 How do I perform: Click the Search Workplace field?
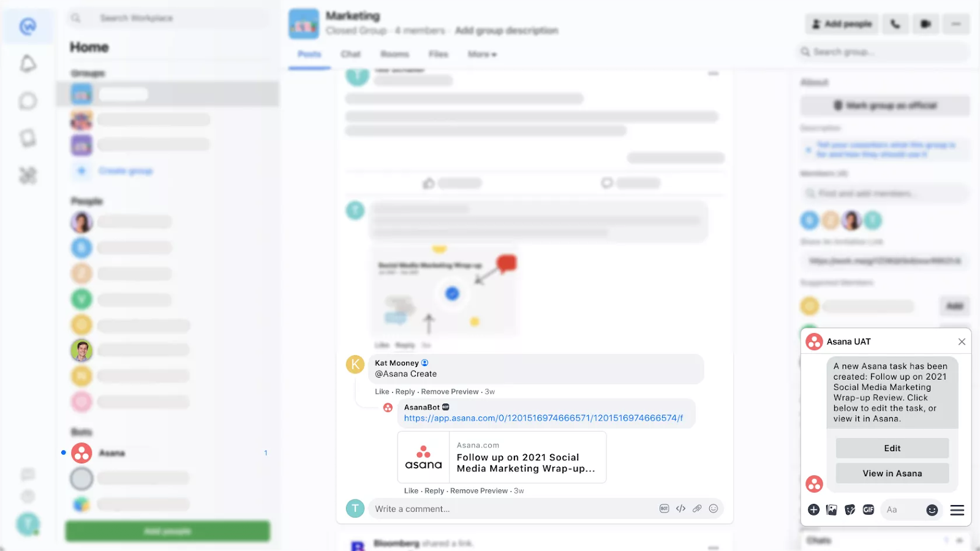click(168, 18)
